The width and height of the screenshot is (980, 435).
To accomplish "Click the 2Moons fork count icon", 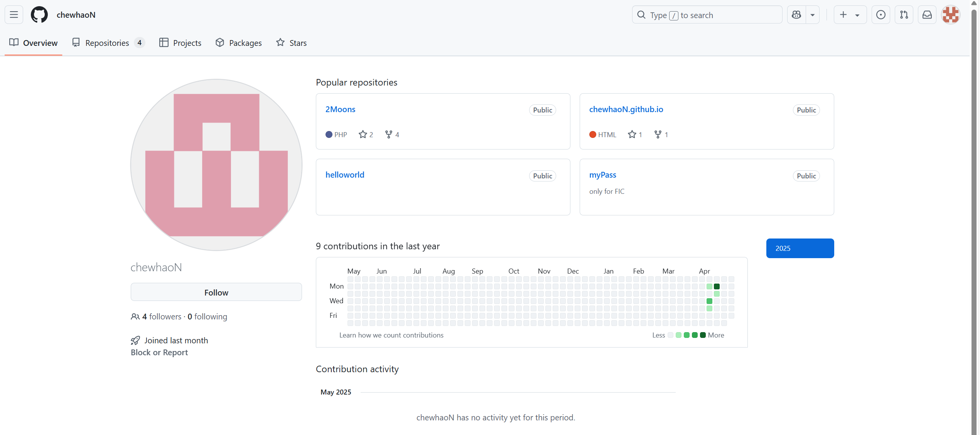I will (x=389, y=134).
